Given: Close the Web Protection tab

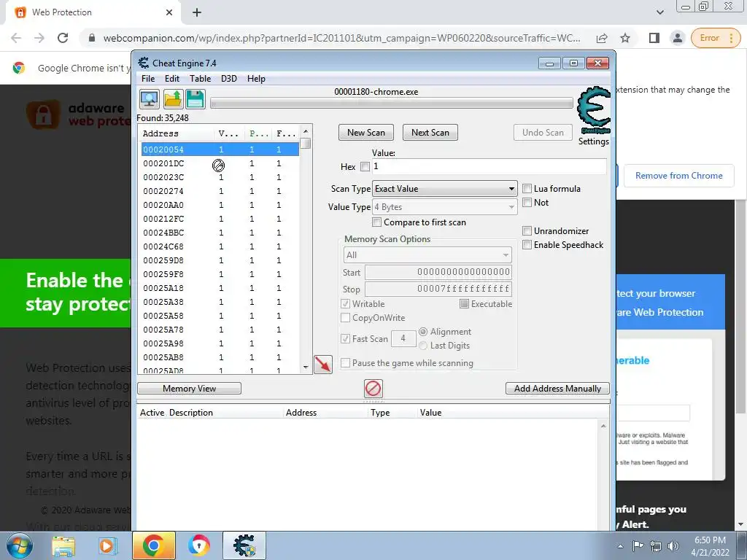Looking at the screenshot, I should point(169,12).
